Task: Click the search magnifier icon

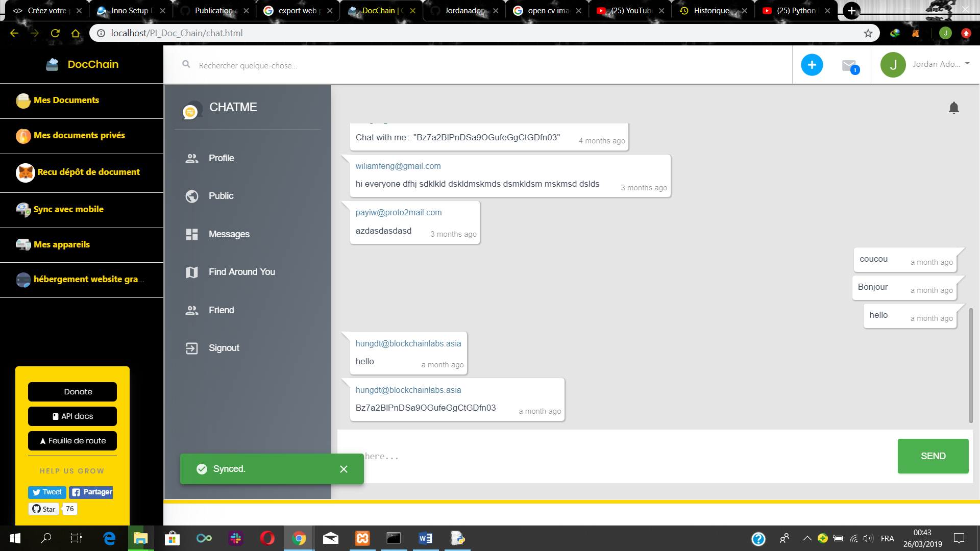Action: (x=186, y=64)
